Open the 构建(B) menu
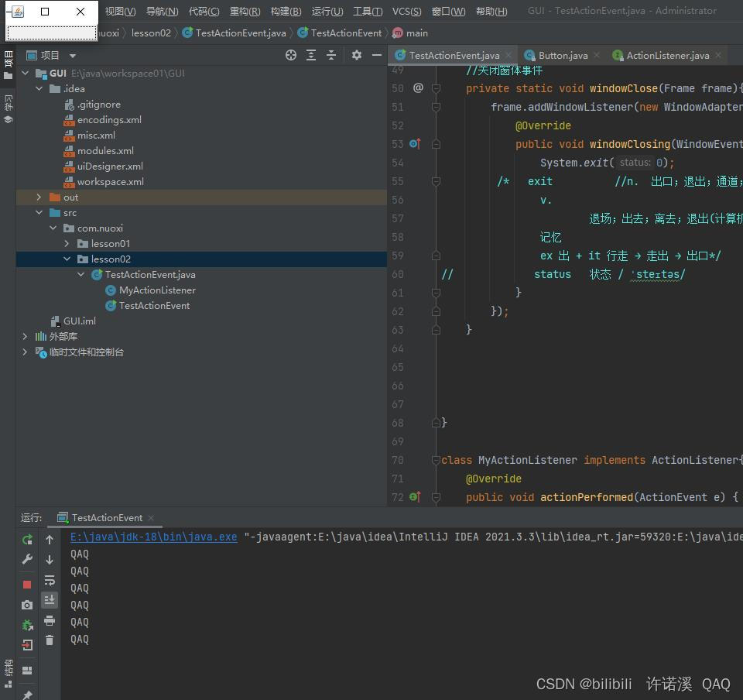The width and height of the screenshot is (743, 700). pos(286,12)
